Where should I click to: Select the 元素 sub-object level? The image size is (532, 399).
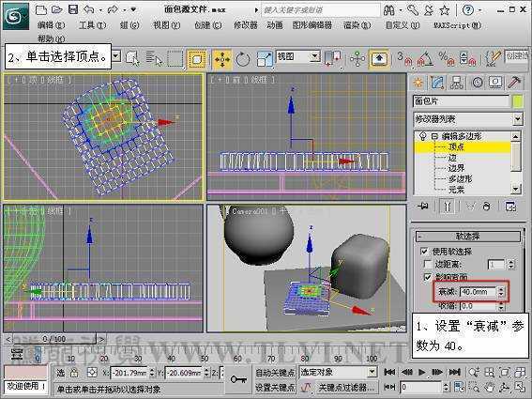[x=456, y=189]
